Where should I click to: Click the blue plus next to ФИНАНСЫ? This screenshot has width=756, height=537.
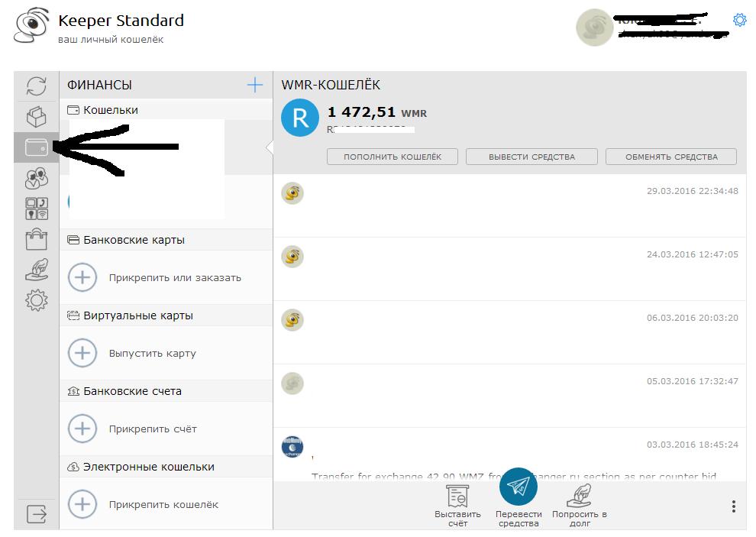tap(254, 85)
